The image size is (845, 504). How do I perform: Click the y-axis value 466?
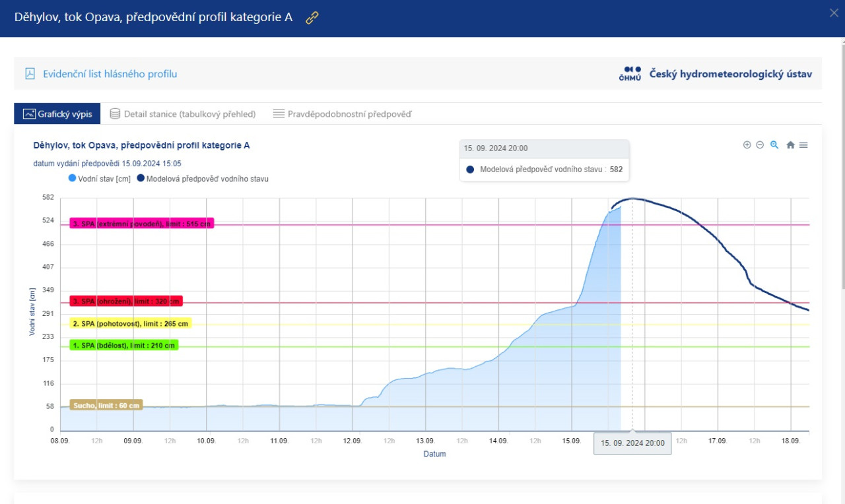[48, 244]
